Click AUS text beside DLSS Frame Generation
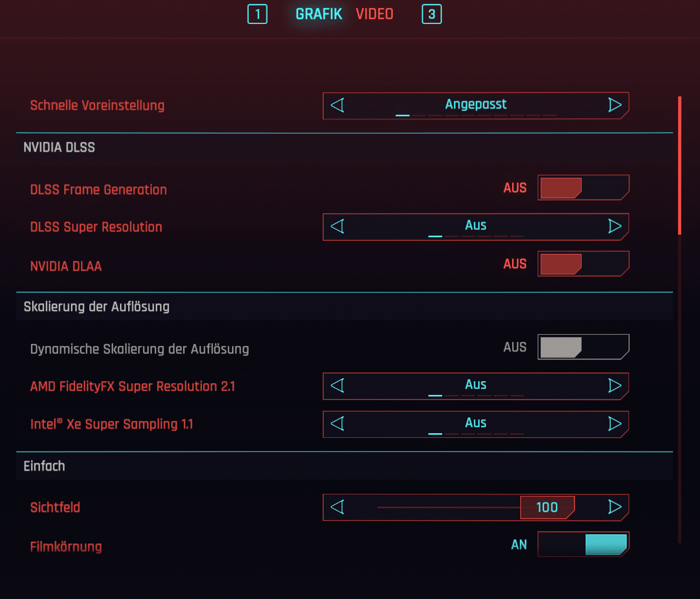The height and width of the screenshot is (599, 700). (515, 188)
